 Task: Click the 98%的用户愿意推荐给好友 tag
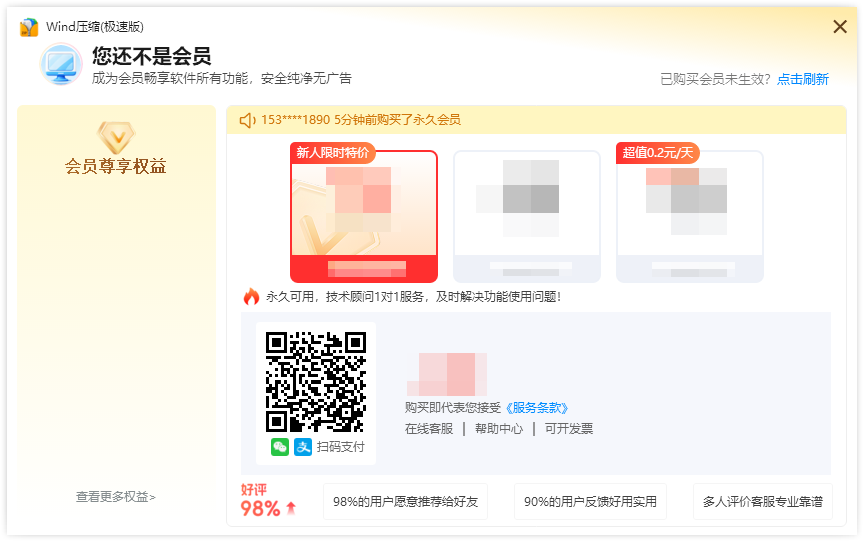coord(406,502)
